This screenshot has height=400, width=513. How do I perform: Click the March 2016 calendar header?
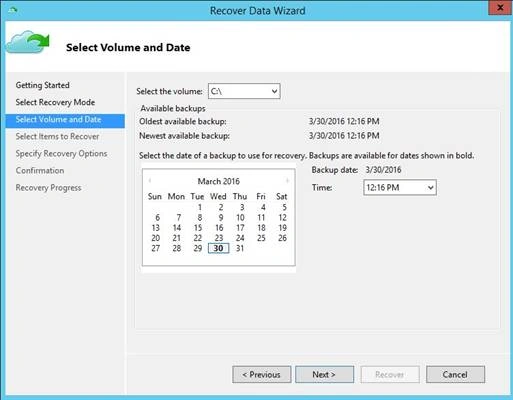click(219, 181)
